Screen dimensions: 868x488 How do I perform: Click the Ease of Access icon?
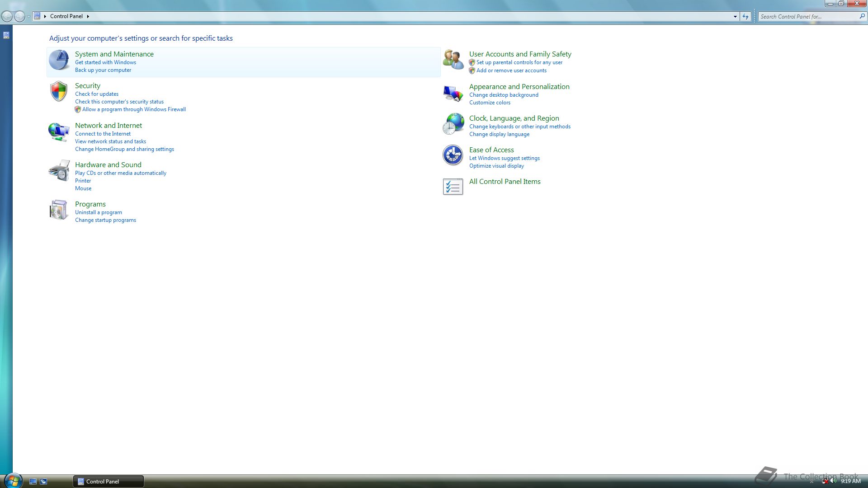click(x=453, y=155)
